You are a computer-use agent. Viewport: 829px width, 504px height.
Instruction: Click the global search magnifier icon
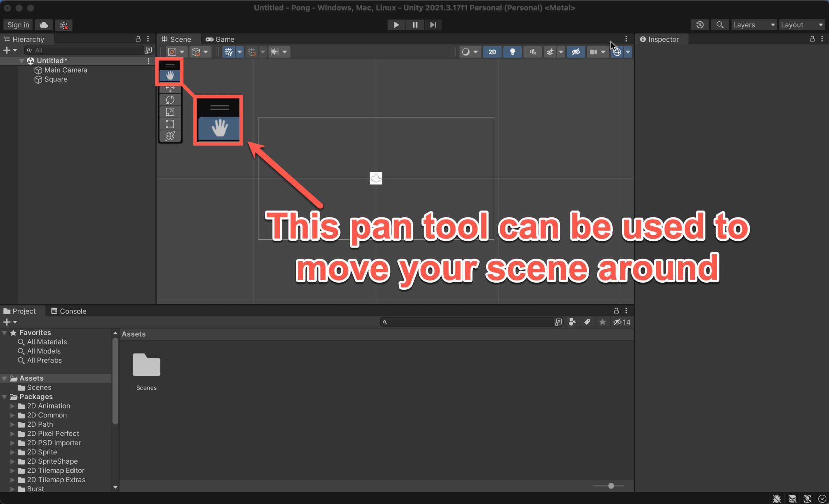click(x=720, y=25)
